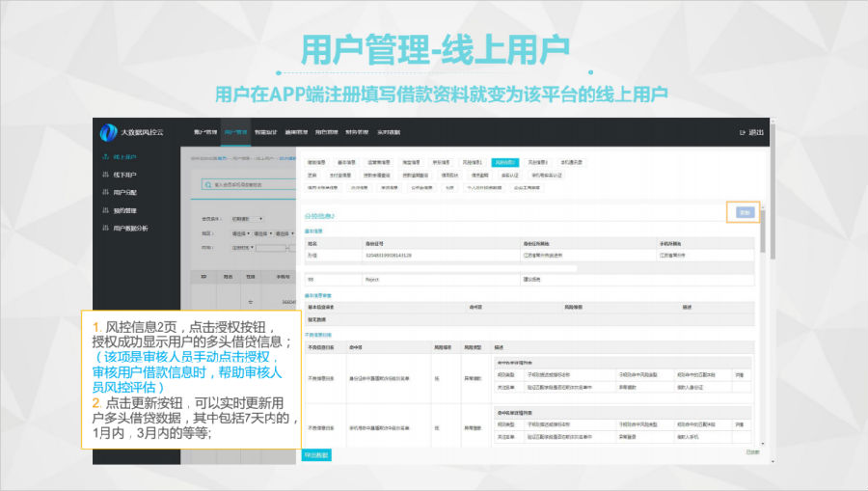Click the 退出 logout icon
This screenshot has height=491, width=868.
(x=742, y=132)
